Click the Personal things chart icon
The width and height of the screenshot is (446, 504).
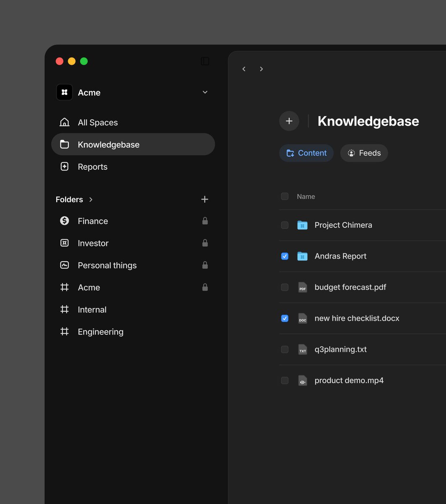[x=64, y=265]
